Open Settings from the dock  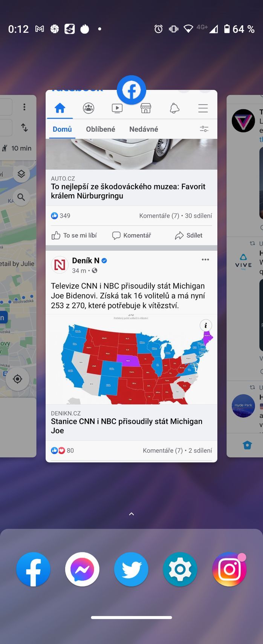click(180, 569)
